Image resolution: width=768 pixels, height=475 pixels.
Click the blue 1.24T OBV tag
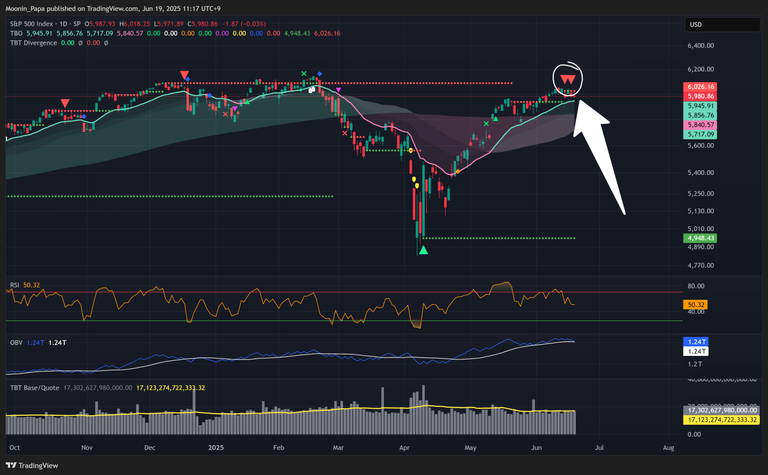pos(696,342)
